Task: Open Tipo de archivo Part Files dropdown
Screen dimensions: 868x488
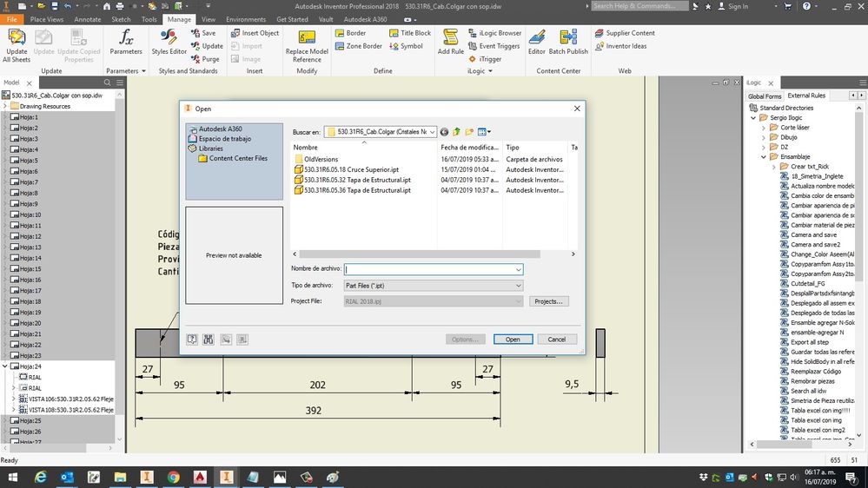Action: tap(434, 286)
